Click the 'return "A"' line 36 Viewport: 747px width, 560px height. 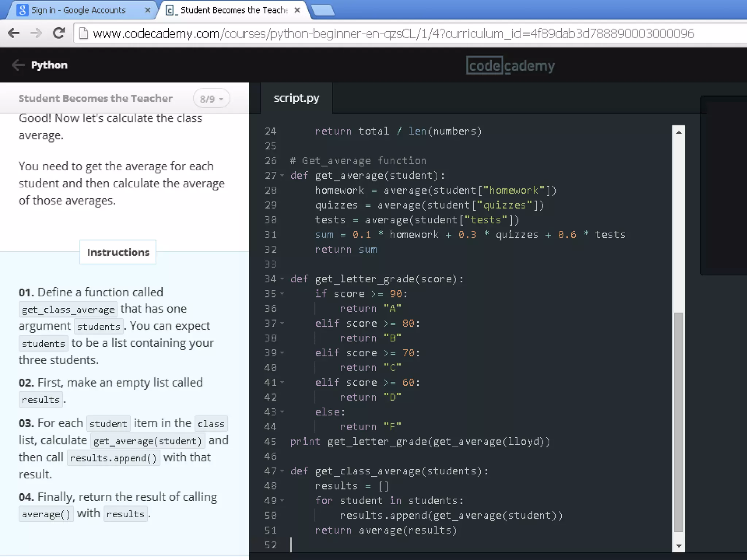[x=371, y=309]
